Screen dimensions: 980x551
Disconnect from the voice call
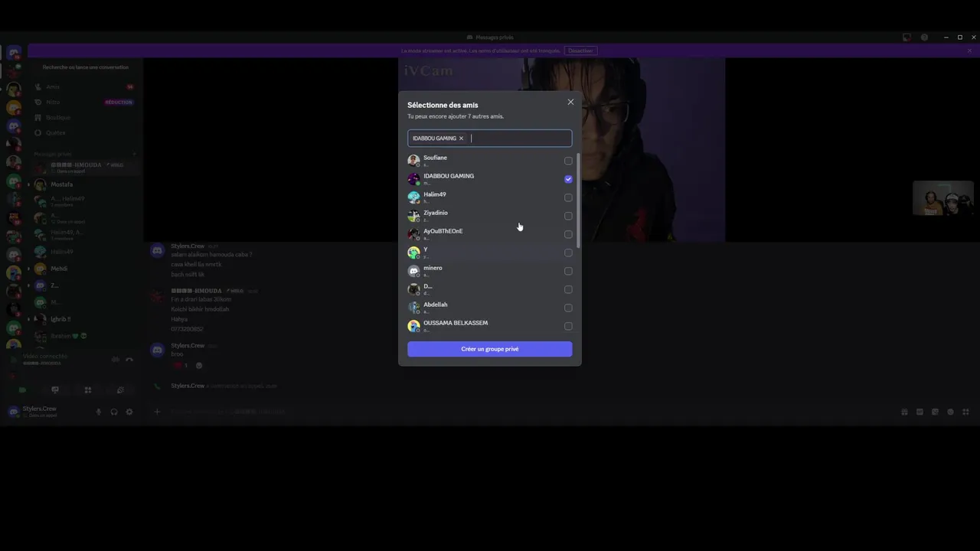pos(129,360)
